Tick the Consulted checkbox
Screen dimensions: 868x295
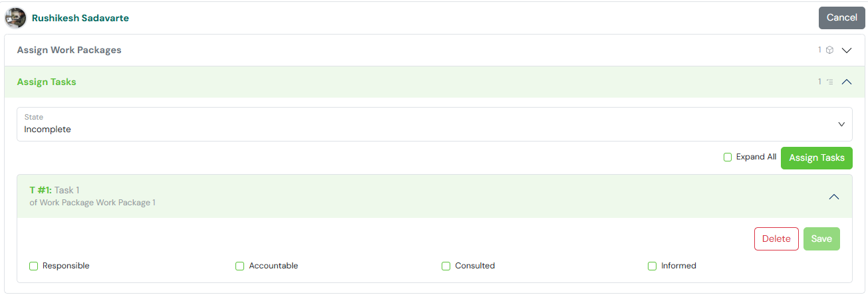(446, 266)
